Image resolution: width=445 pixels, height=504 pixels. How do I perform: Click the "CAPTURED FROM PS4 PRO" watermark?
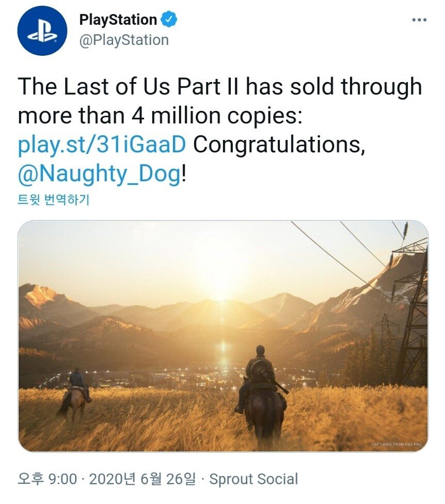[397, 444]
